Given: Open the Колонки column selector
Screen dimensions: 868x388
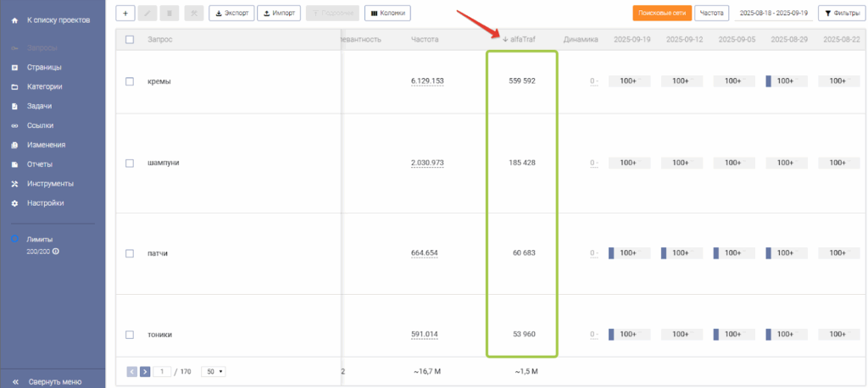Looking at the screenshot, I should pos(387,14).
